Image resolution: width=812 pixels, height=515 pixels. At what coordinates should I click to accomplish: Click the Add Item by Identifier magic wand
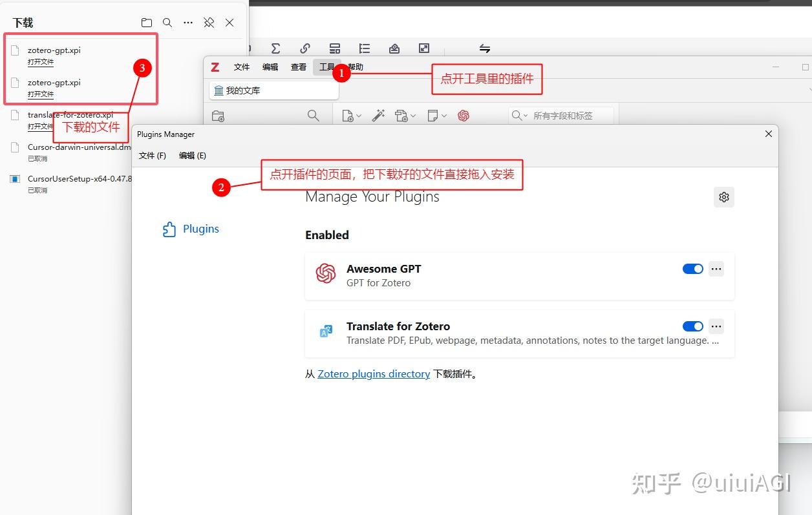click(x=379, y=115)
